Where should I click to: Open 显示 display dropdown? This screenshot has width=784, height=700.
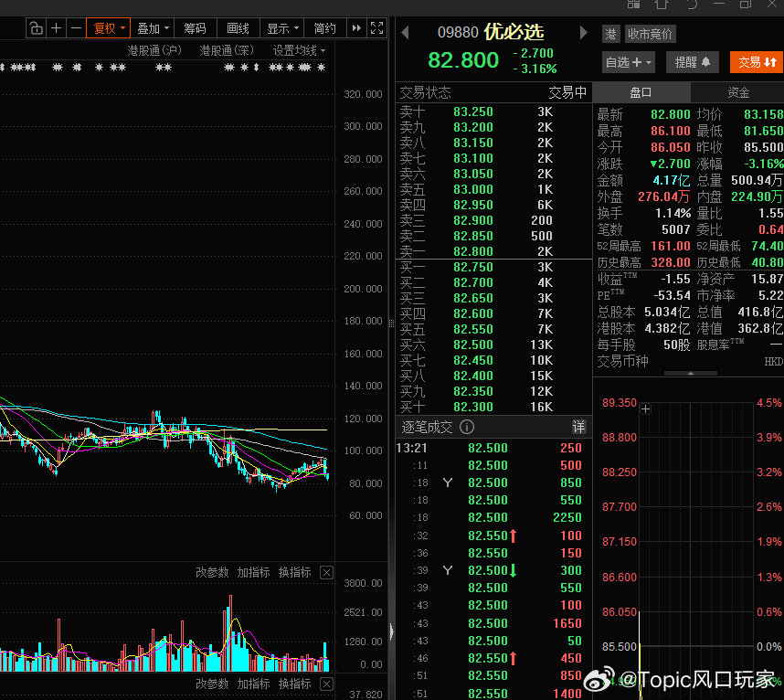click(x=282, y=28)
